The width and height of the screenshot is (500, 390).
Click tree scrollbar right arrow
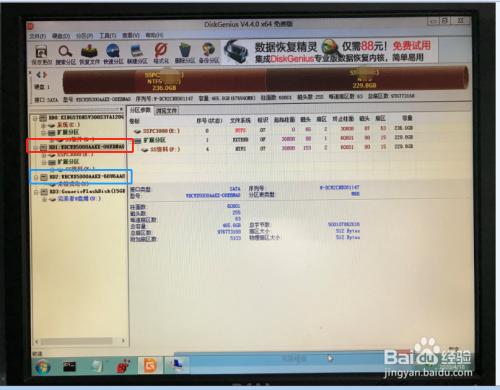point(123,341)
